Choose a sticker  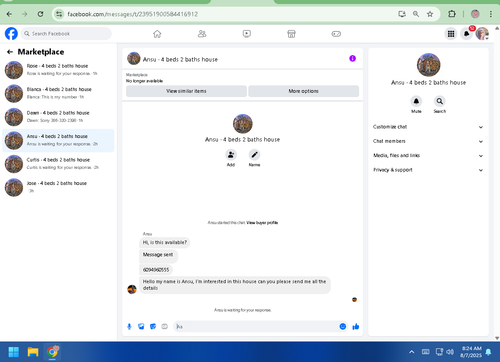tap(153, 326)
